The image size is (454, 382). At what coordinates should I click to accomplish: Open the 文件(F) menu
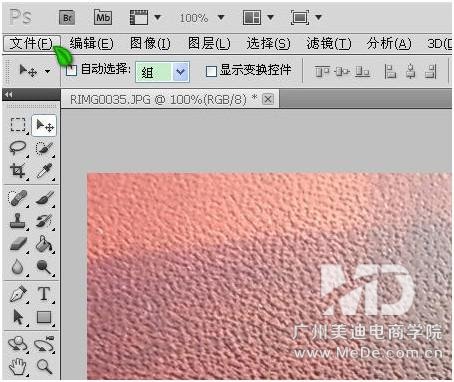[x=32, y=44]
